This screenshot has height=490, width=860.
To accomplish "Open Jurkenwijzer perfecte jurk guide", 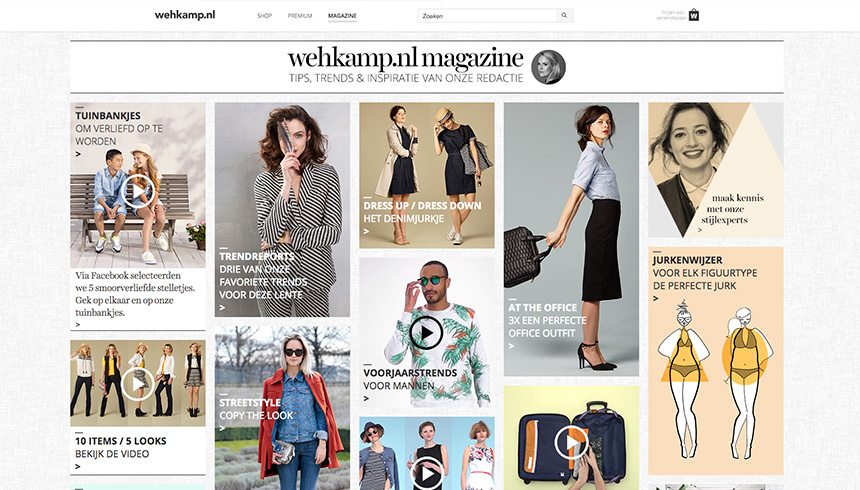I will 716,361.
